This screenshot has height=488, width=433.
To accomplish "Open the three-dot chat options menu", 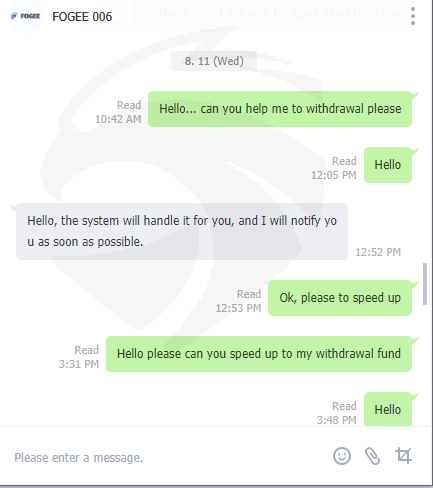I will pos(413,16).
